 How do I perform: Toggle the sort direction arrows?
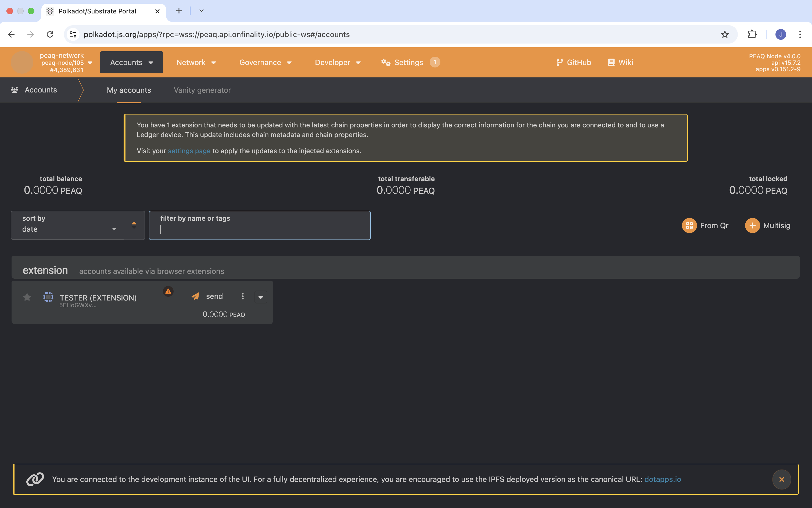134,225
